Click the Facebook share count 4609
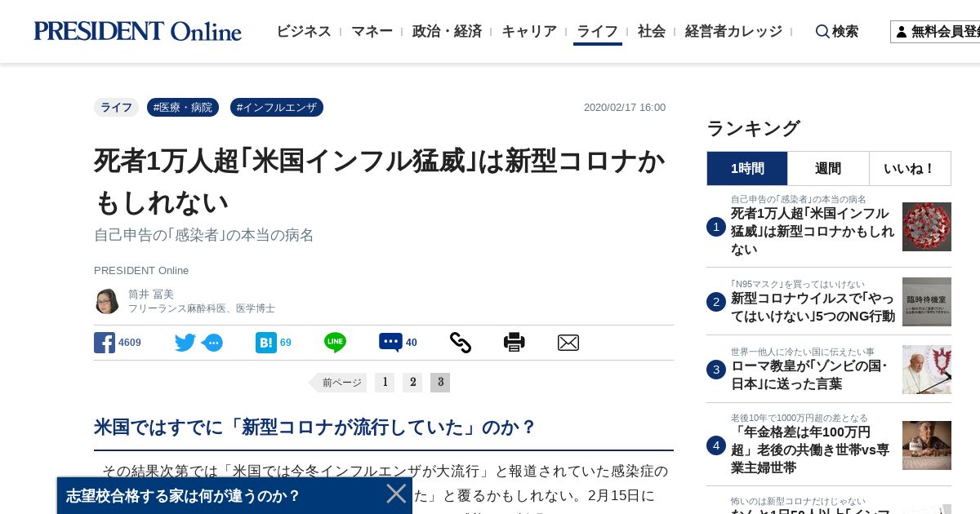This screenshot has height=514, width=980. click(130, 343)
